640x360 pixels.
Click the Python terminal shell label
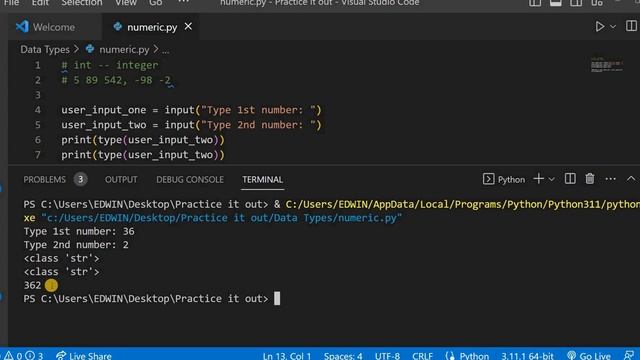tap(504, 180)
